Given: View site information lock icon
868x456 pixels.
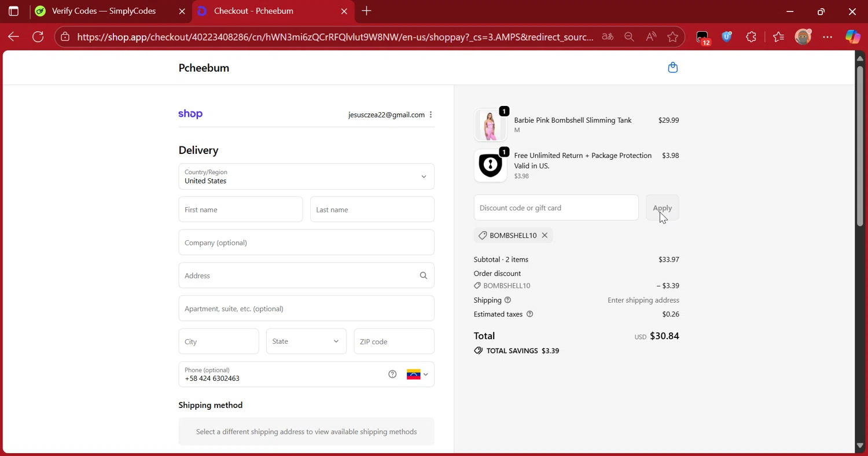Looking at the screenshot, I should 65,37.
